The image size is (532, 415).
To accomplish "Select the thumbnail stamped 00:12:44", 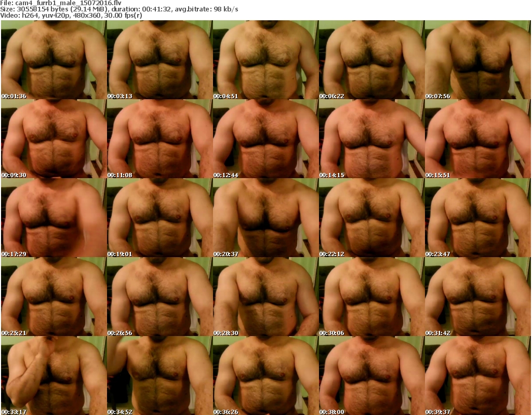I will pyautogui.click(x=265, y=139).
